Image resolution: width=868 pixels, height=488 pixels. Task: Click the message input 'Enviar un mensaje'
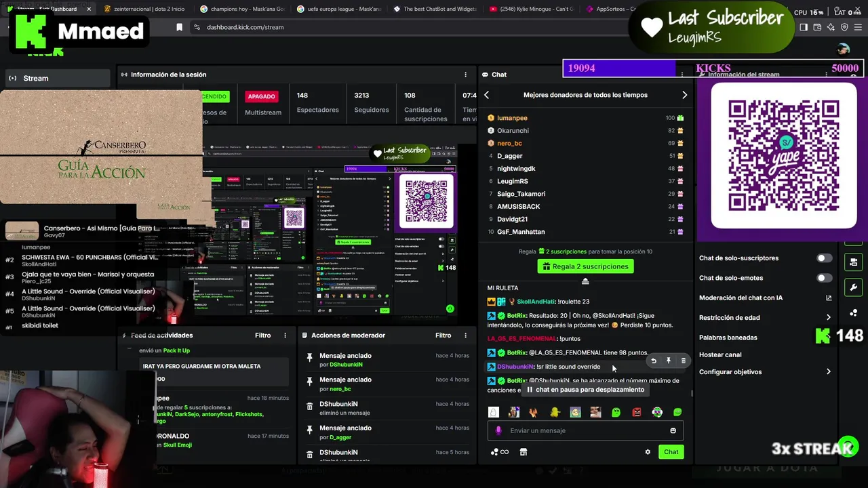coord(585,430)
